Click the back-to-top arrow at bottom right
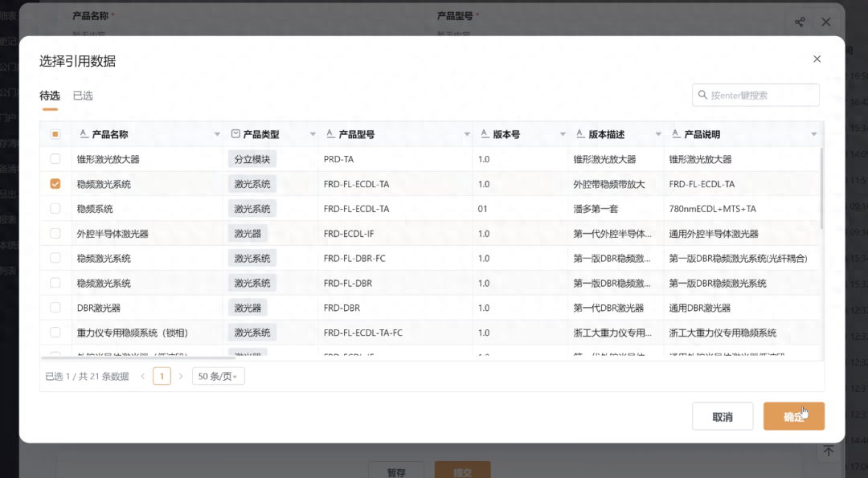This screenshot has height=478, width=868. pos(829,452)
